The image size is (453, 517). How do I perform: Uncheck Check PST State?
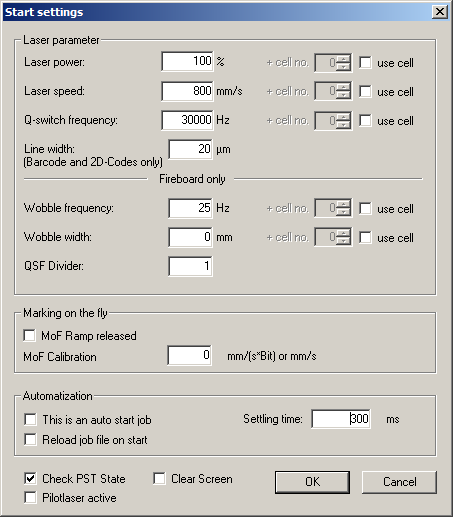coord(30,479)
